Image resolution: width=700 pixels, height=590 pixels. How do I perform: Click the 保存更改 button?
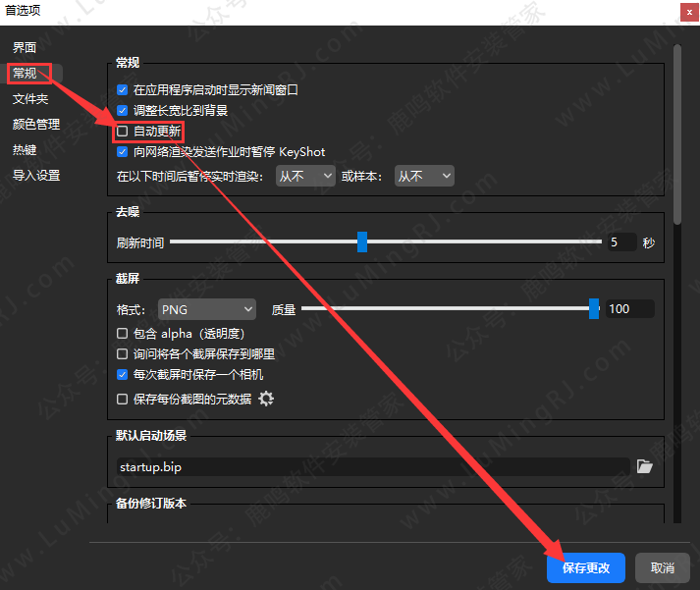point(585,567)
